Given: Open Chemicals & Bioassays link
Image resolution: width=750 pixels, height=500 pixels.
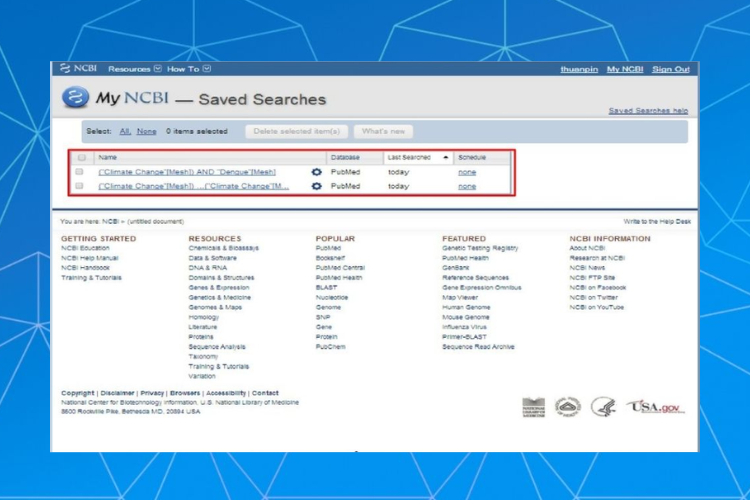Looking at the screenshot, I should tap(223, 248).
